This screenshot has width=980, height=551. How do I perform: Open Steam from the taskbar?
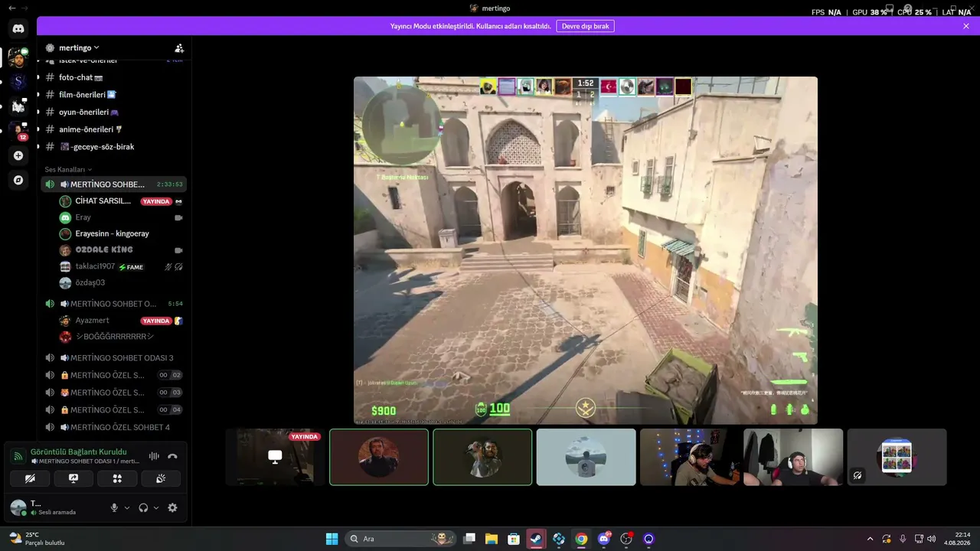(536, 539)
